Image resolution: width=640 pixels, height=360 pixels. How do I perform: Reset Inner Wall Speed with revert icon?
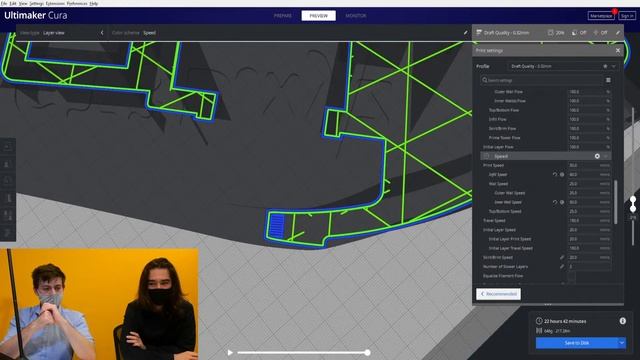pos(555,202)
